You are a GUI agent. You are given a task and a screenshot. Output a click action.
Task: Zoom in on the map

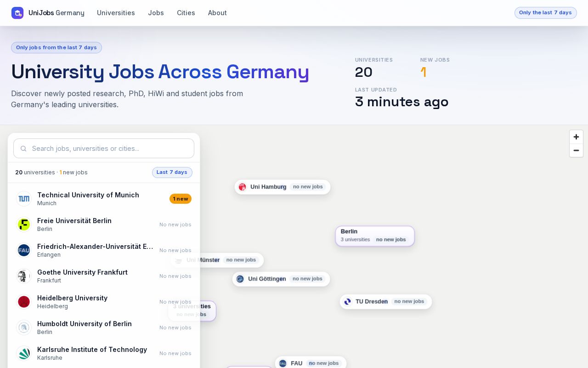(576, 137)
